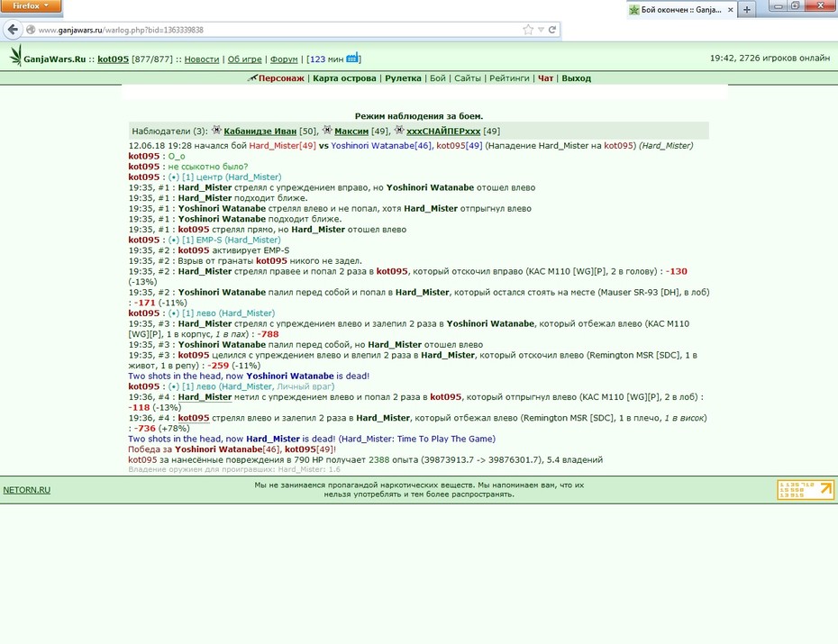Open kot095 profile link in header
838x644 pixels.
point(113,59)
